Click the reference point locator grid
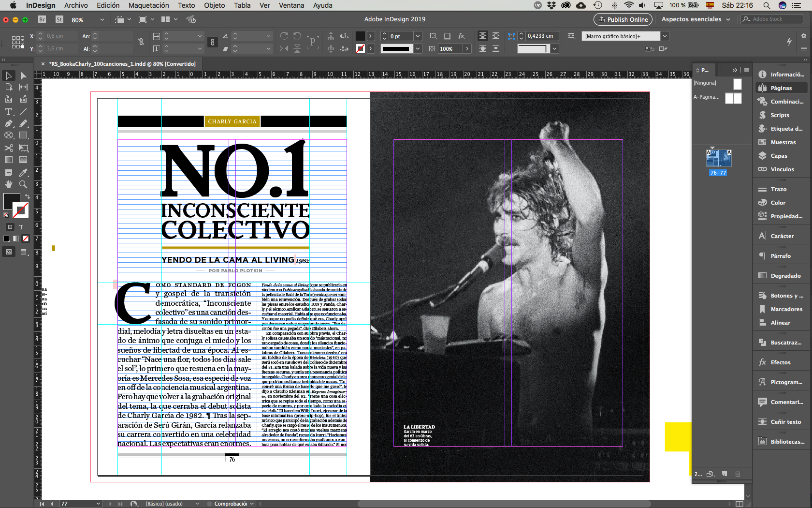Viewport: 812px width, 508px height. pos(18,42)
